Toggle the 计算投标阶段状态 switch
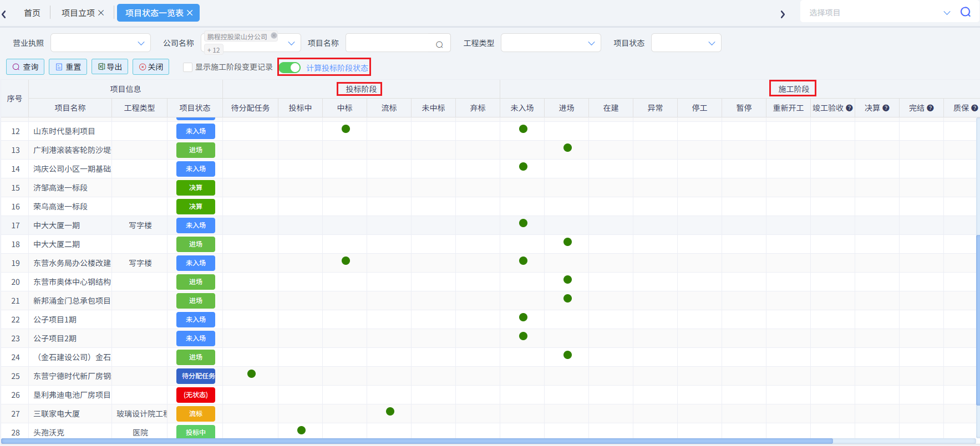This screenshot has width=980, height=446. 290,68
